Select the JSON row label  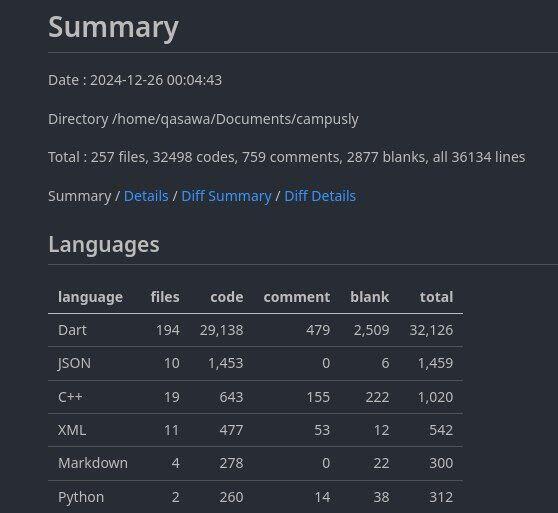[74, 363]
